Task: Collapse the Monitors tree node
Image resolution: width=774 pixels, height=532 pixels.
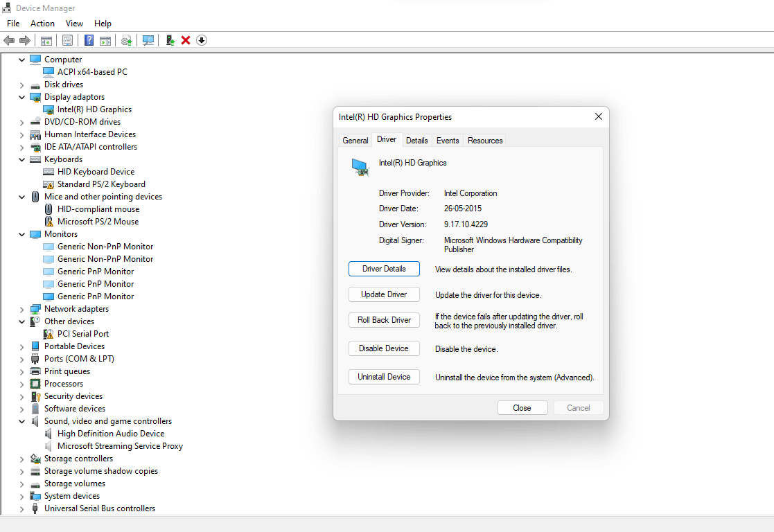Action: [21, 233]
